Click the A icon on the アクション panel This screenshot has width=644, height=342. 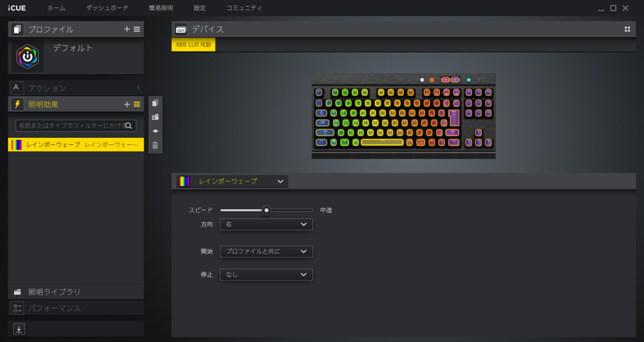[17, 87]
